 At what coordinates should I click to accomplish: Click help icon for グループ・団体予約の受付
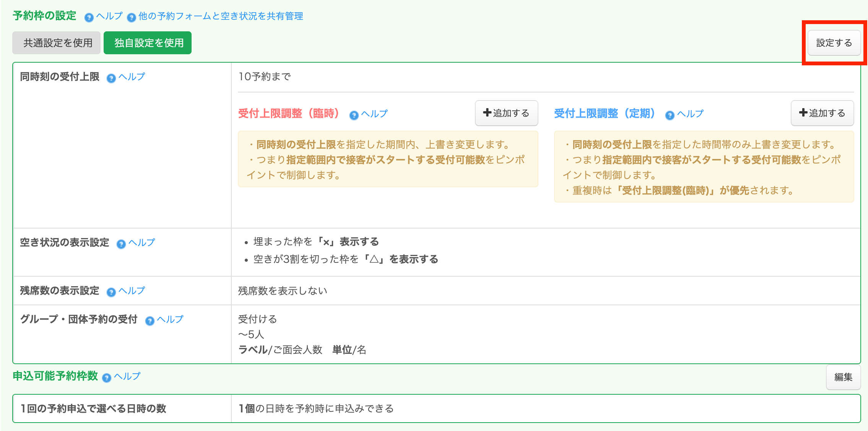(x=150, y=321)
